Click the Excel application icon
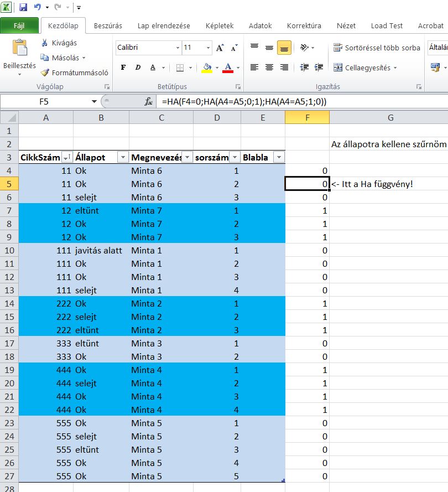 tap(6, 7)
